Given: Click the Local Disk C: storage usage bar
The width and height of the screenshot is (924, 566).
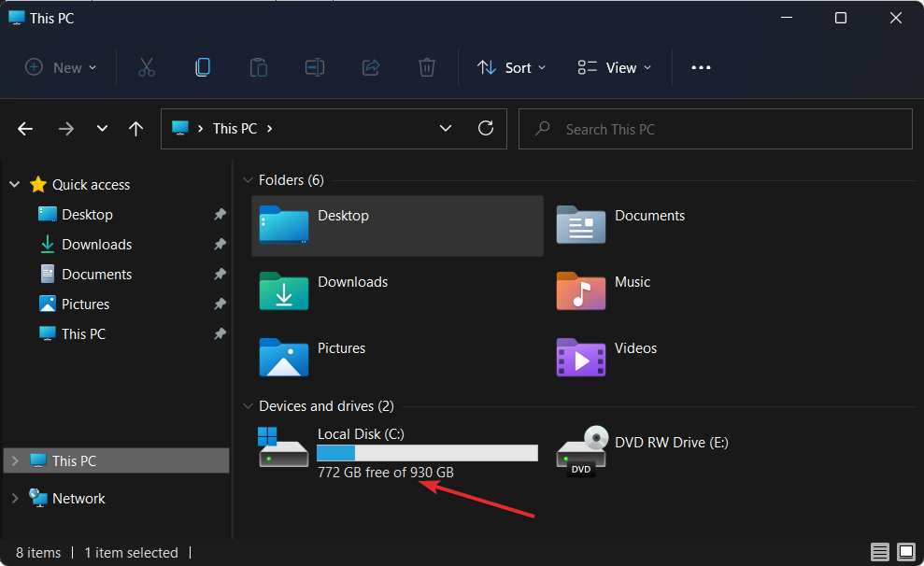Looking at the screenshot, I should (426, 452).
